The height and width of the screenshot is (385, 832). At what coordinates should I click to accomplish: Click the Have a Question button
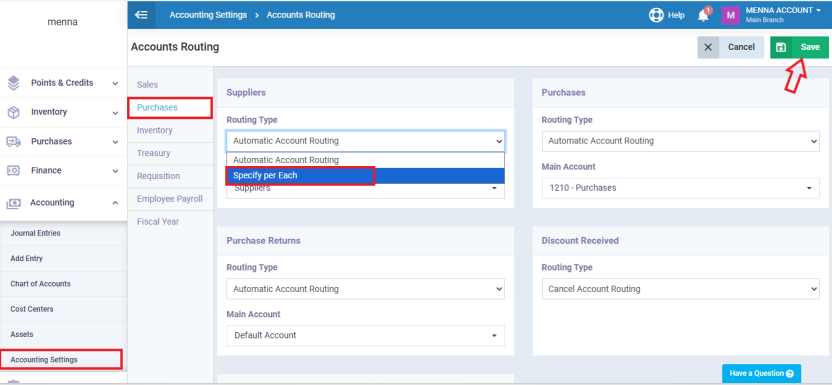(761, 373)
